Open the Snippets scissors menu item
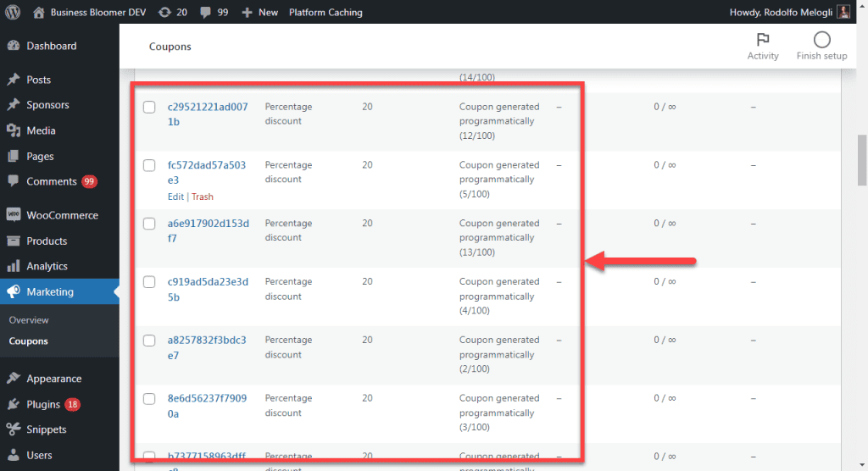868x471 pixels. click(46, 429)
